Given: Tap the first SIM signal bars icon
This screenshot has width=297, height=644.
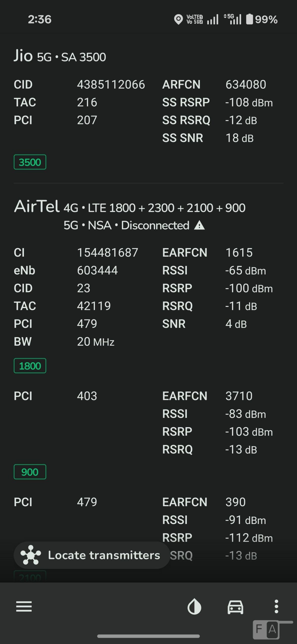Looking at the screenshot, I should (x=213, y=19).
